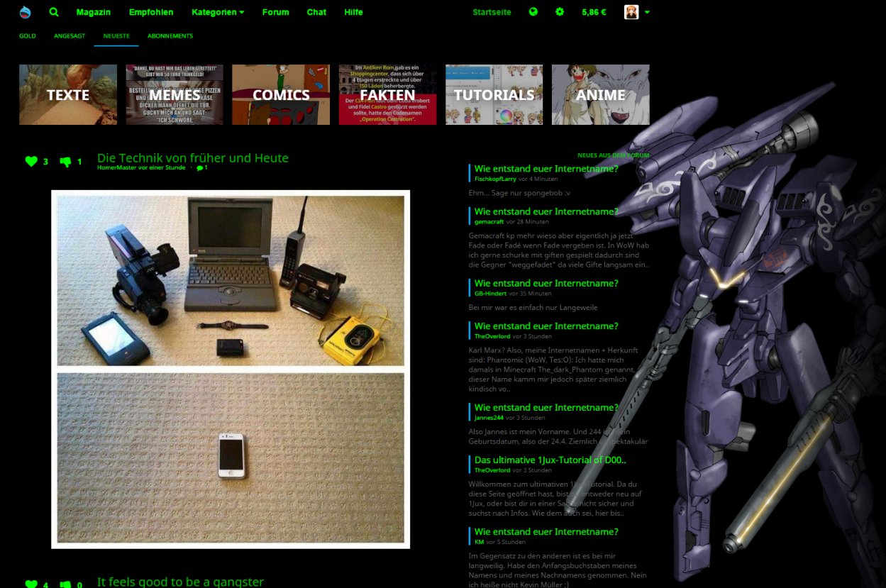
Task: Open the Kategorien dropdown menu
Action: pyautogui.click(x=218, y=12)
